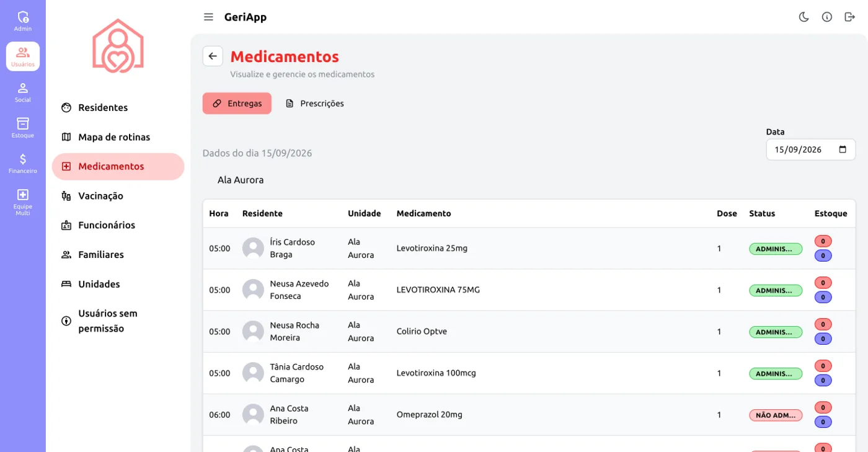Click the Residente column header
Screen dimensions: 868x452
[262, 213]
